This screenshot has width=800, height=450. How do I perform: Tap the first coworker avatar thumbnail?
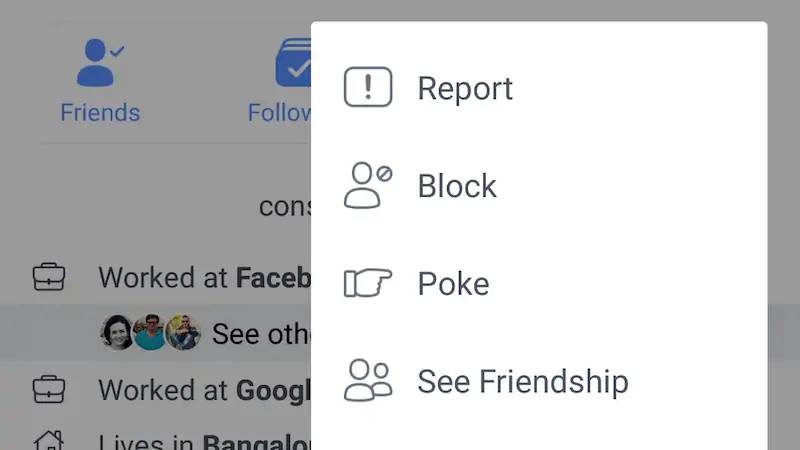click(117, 333)
